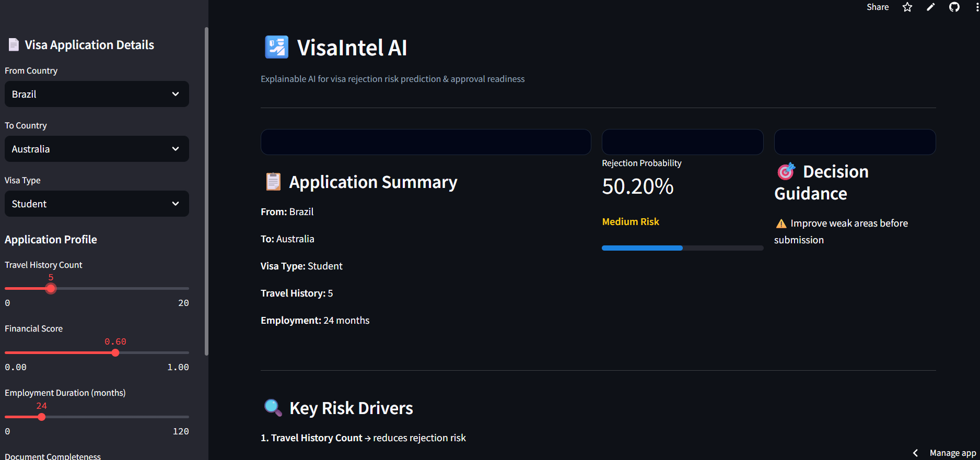Screen dimensions: 980x460
Task: Open the From Country dropdown showing Brazil
Action: click(97, 94)
